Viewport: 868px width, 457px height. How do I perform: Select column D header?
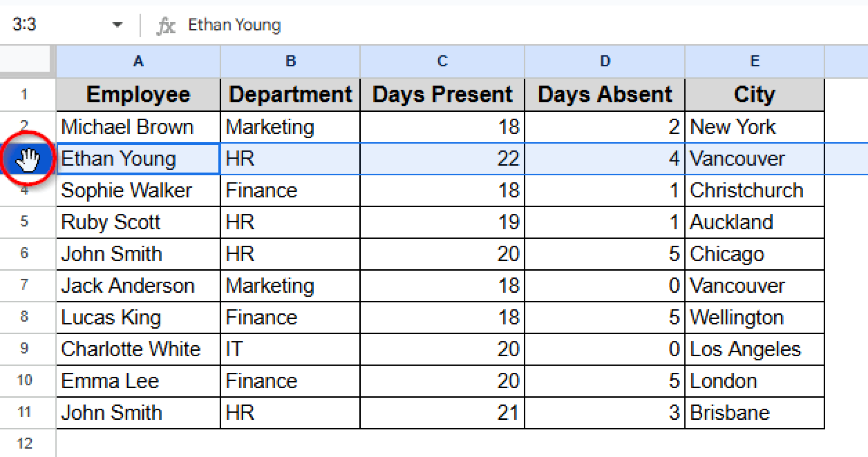[x=605, y=61]
